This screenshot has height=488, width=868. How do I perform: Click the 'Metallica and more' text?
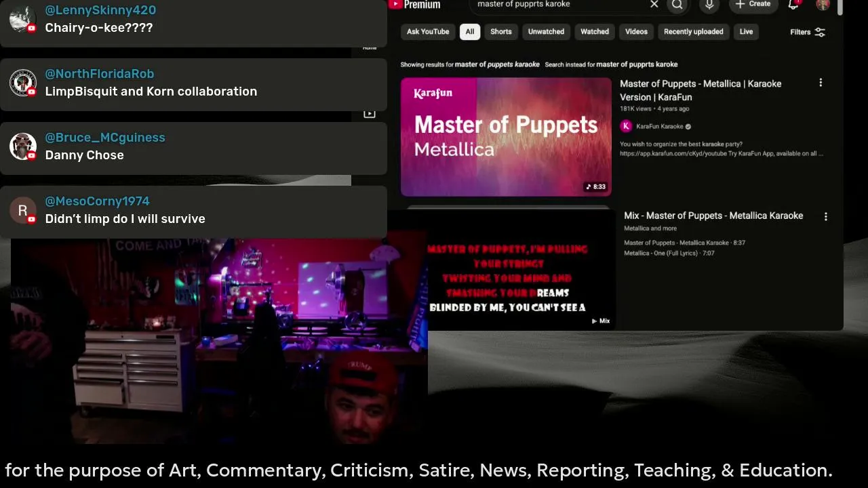point(650,228)
